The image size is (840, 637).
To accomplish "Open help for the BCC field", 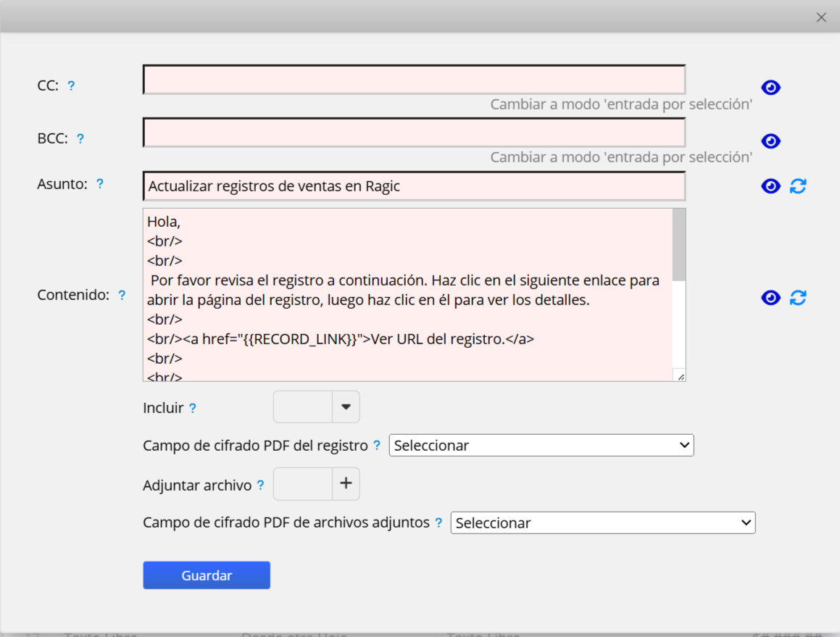I will [x=80, y=138].
